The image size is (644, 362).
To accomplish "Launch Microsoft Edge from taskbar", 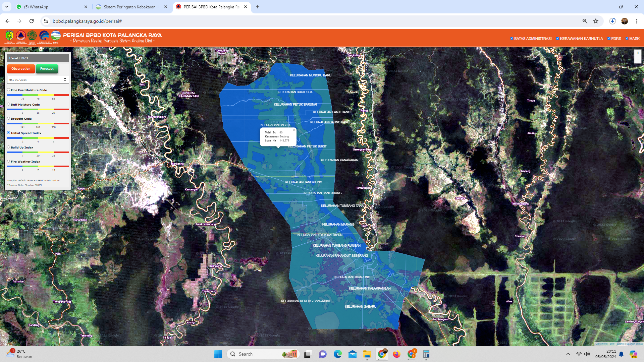I will [x=337, y=354].
